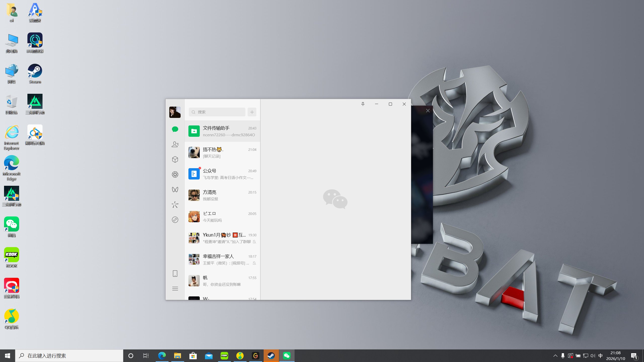Viewport: 644px width, 362px height.
Task: Open the chat with 方清亮
Action: pyautogui.click(x=222, y=195)
